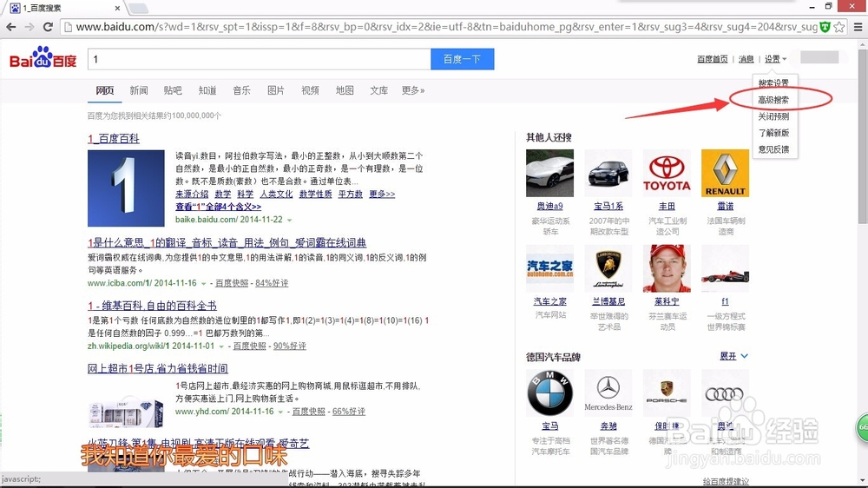The image size is (868, 488).
Task: Click into the Baidu search box
Action: 259,59
